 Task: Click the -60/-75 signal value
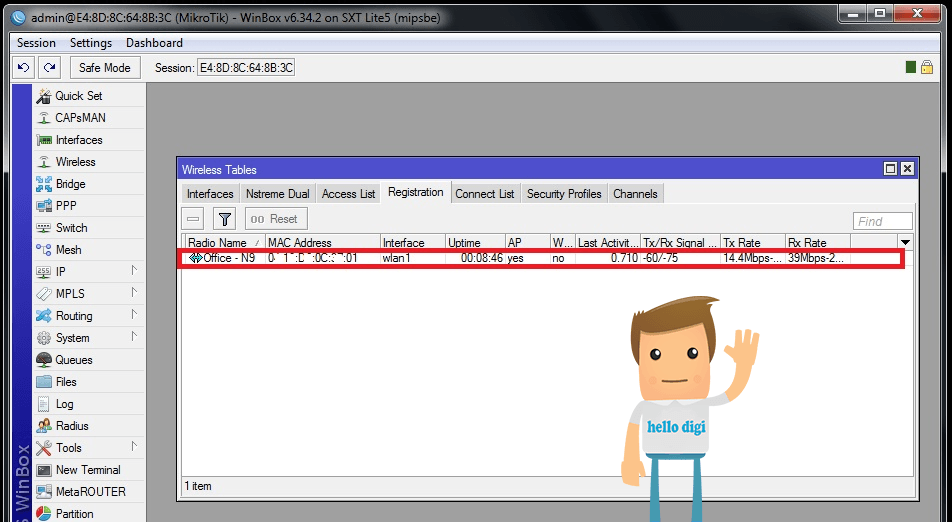(661, 258)
